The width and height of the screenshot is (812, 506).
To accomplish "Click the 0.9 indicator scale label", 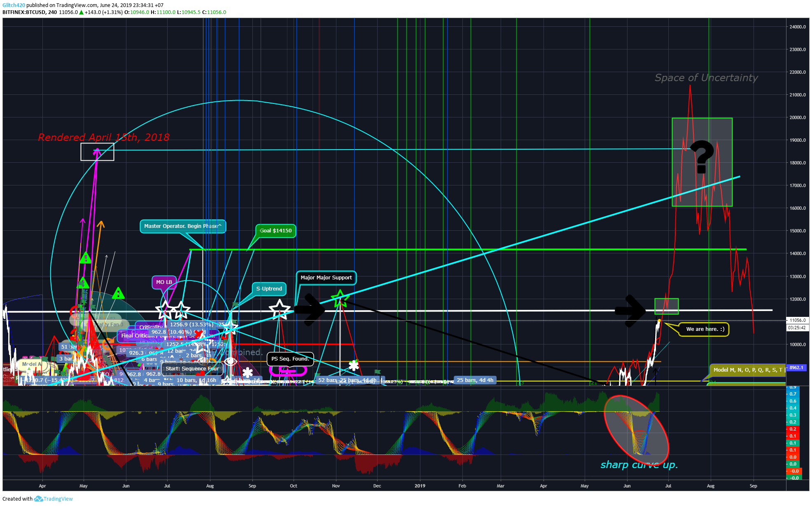I will click(x=793, y=387).
